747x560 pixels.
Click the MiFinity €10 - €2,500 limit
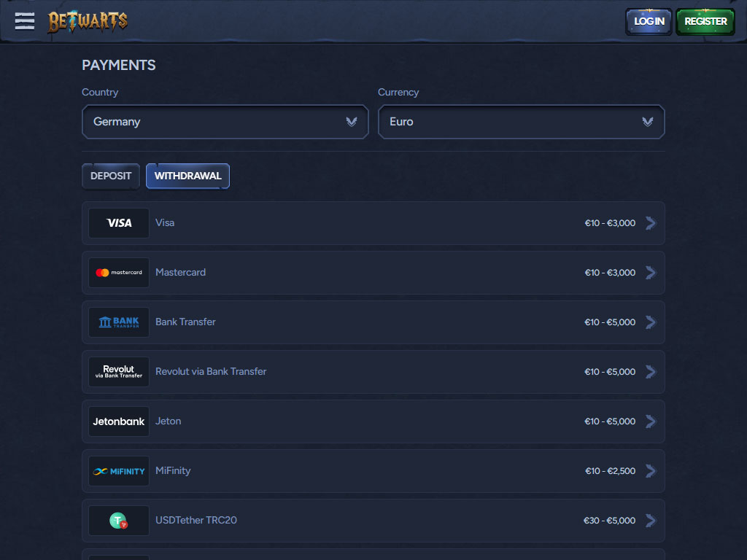[x=610, y=471]
